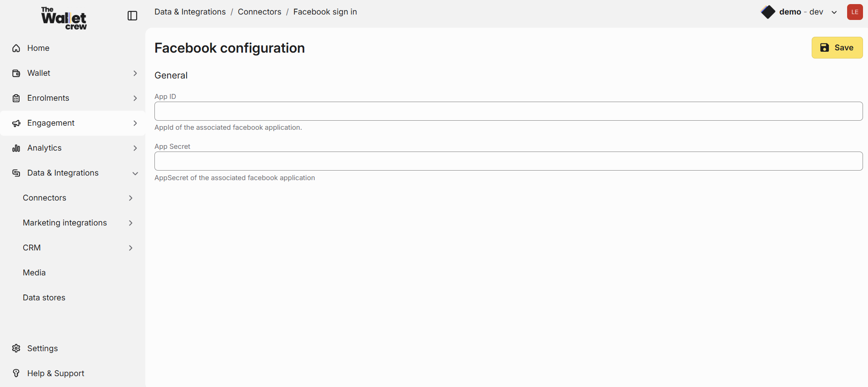868x387 pixels.
Task: Go to Home in the sidebar
Action: (73, 48)
